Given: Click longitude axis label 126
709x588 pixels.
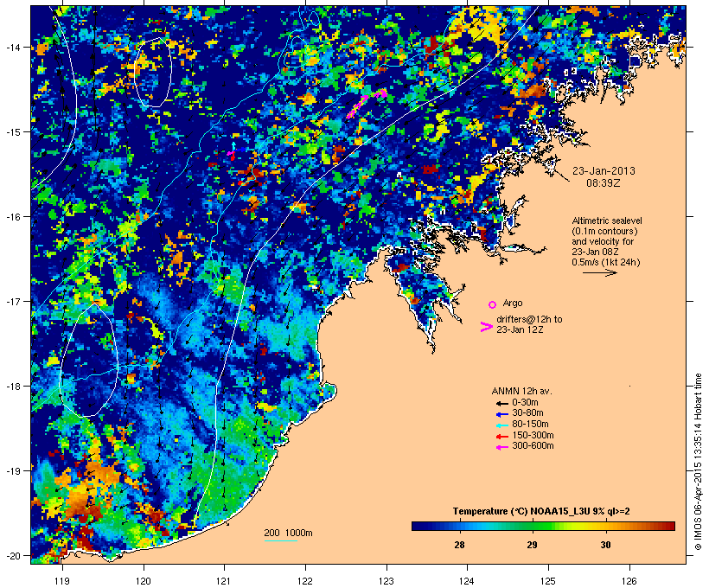Looking at the screenshot, I should pyautogui.click(x=629, y=581).
